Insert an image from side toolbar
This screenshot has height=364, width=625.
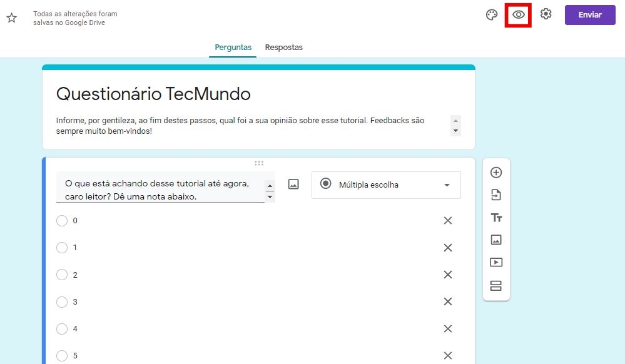pyautogui.click(x=496, y=240)
